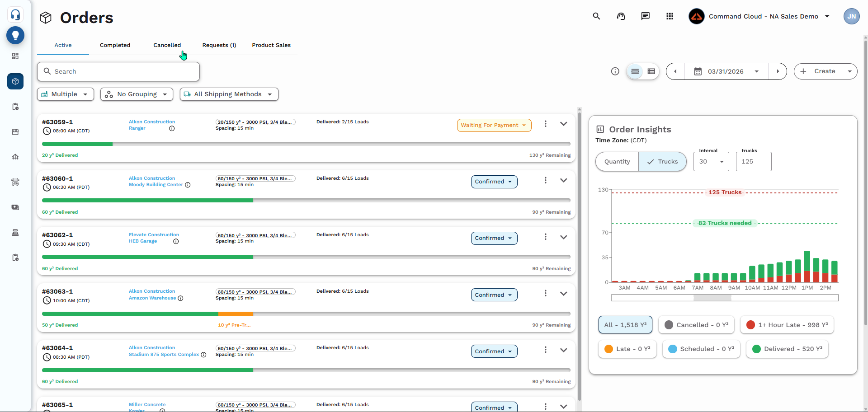The height and width of the screenshot is (412, 868).
Task: Toggle the All - 1,518 Y³ filter
Action: [625, 325]
